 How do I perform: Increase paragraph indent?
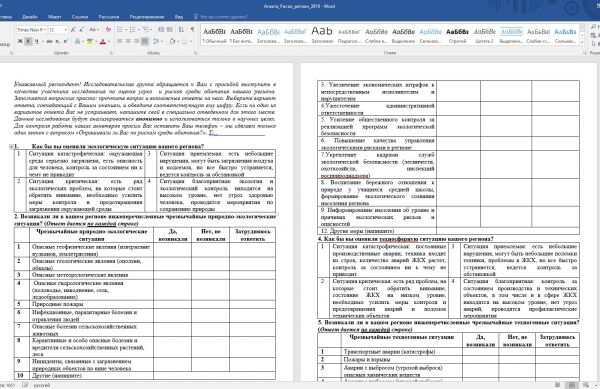tap(170, 29)
